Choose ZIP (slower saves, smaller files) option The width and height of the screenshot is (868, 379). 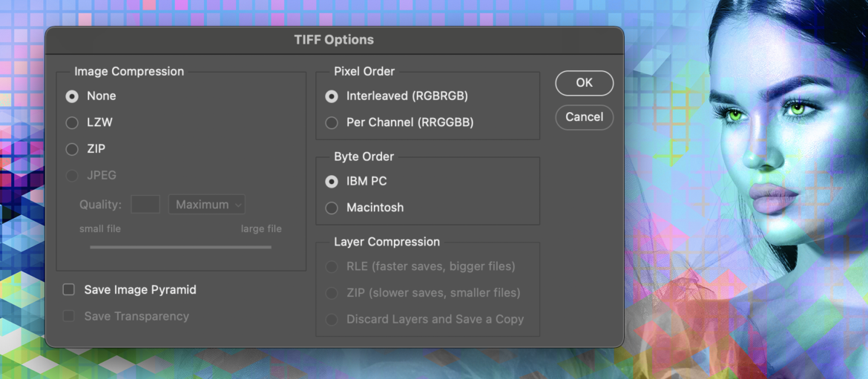(x=332, y=293)
